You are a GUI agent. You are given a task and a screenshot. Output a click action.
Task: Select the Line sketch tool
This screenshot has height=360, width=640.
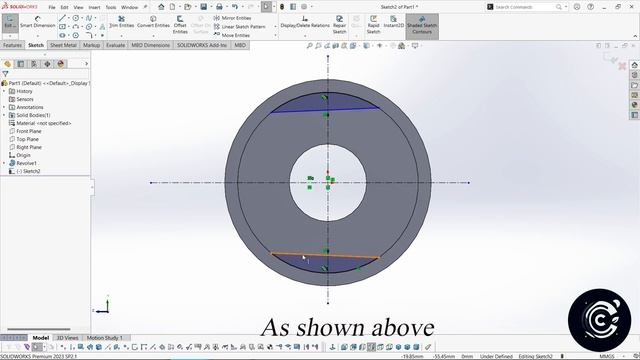(62, 18)
